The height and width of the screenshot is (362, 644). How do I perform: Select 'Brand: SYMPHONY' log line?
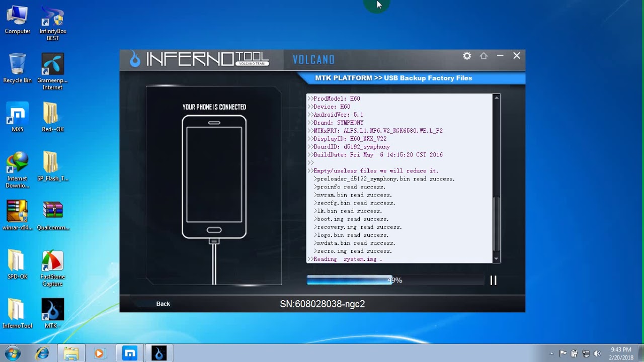click(336, 123)
